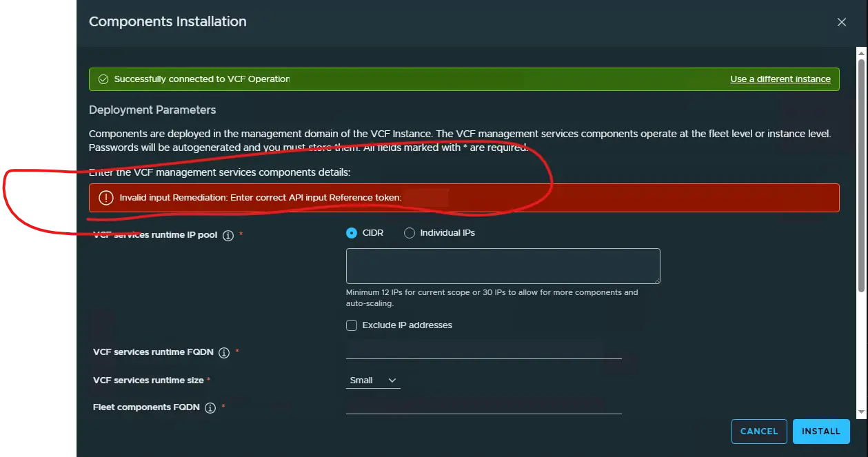The image size is (868, 457).
Task: Click the dialog vertical scrollbar thumb
Action: [x=861, y=176]
